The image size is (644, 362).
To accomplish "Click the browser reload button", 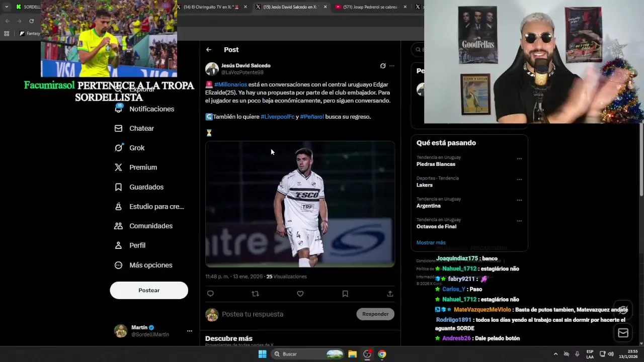I will 32,21.
